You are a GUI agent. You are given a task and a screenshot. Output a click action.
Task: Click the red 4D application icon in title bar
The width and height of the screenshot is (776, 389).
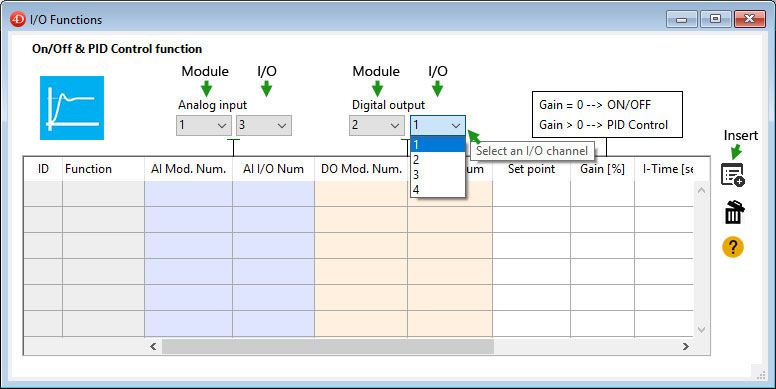(x=17, y=19)
